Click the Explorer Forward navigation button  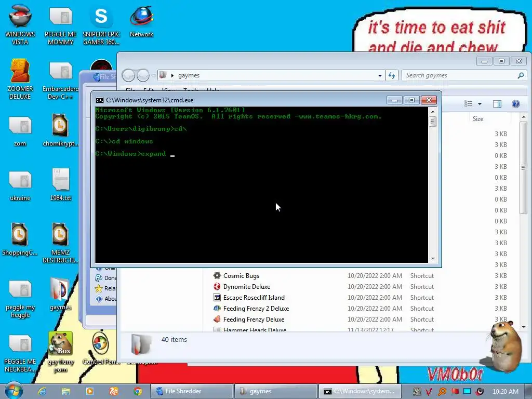pyautogui.click(x=143, y=75)
